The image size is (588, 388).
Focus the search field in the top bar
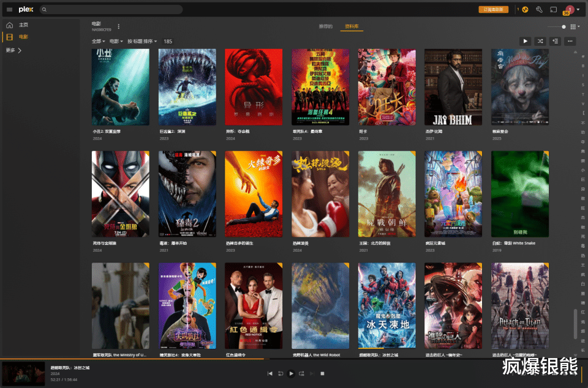pyautogui.click(x=111, y=9)
